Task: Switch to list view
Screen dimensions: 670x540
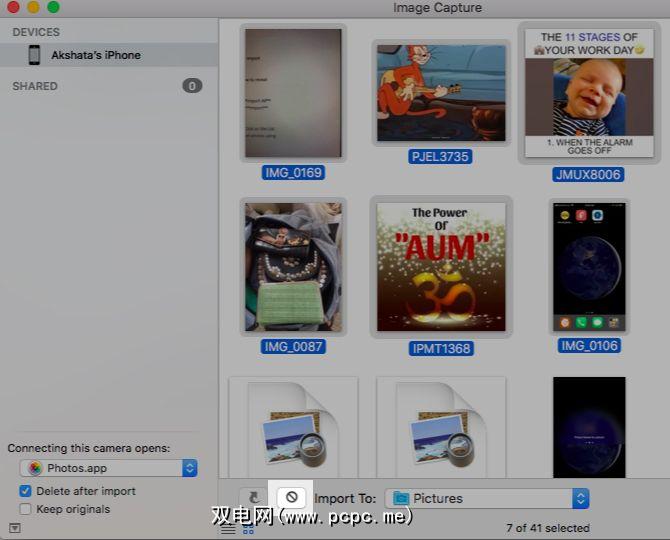Action: click(x=228, y=530)
